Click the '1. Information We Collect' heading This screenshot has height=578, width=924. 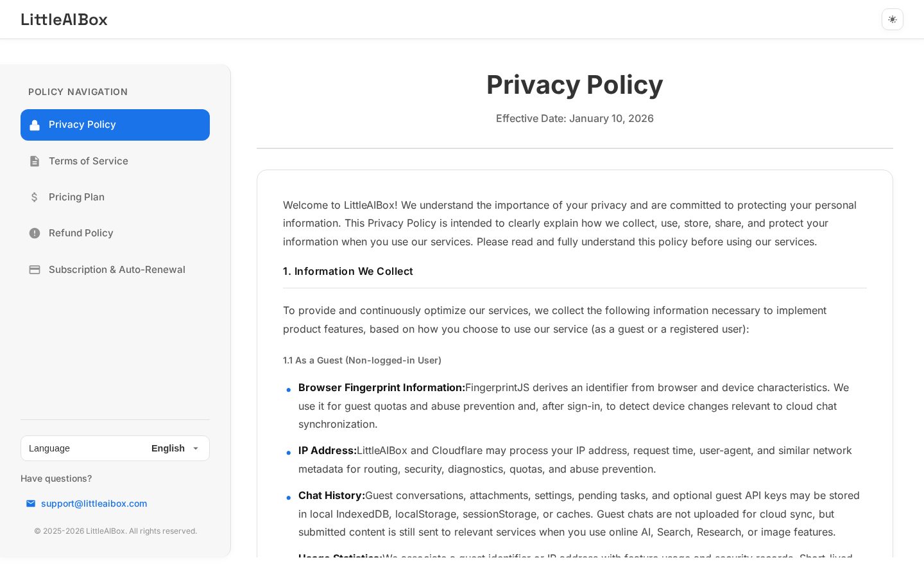[348, 271]
